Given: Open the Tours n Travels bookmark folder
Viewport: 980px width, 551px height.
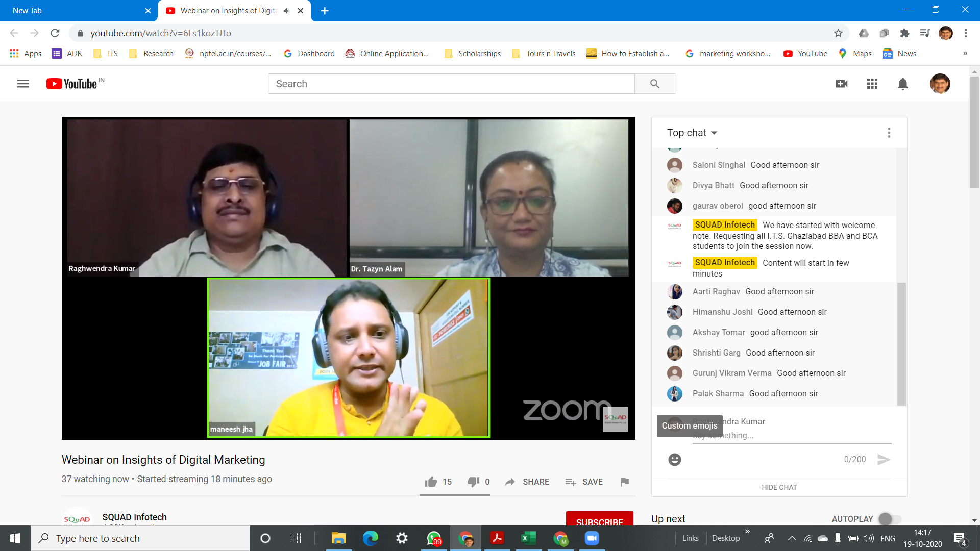Looking at the screenshot, I should (x=544, y=54).
